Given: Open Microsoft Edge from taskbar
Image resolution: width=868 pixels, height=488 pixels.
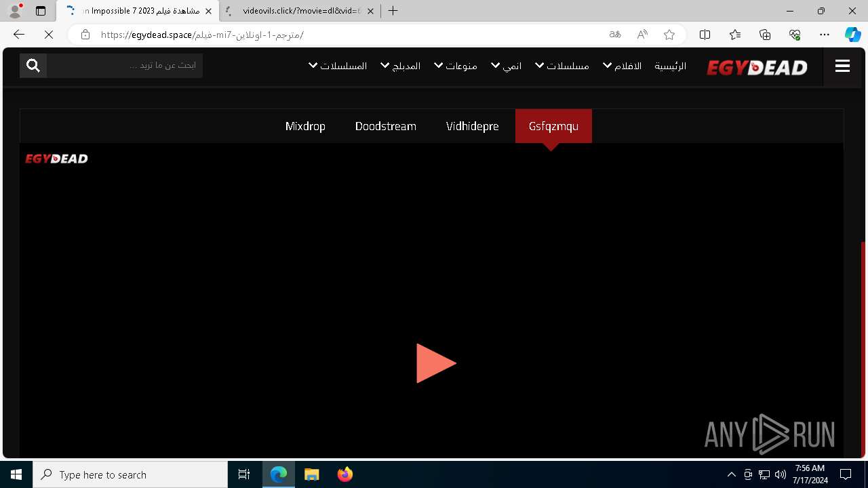Looking at the screenshot, I should (x=279, y=474).
